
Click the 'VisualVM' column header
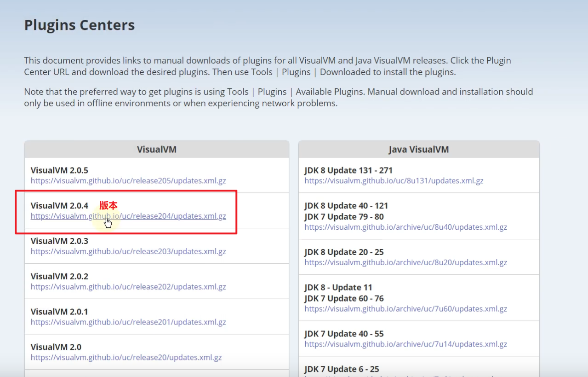(157, 149)
